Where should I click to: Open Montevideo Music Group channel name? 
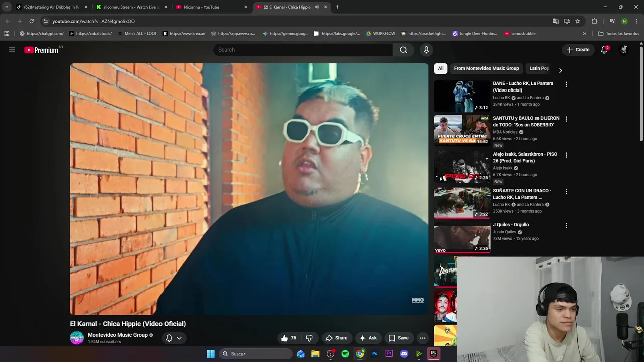pos(118,335)
